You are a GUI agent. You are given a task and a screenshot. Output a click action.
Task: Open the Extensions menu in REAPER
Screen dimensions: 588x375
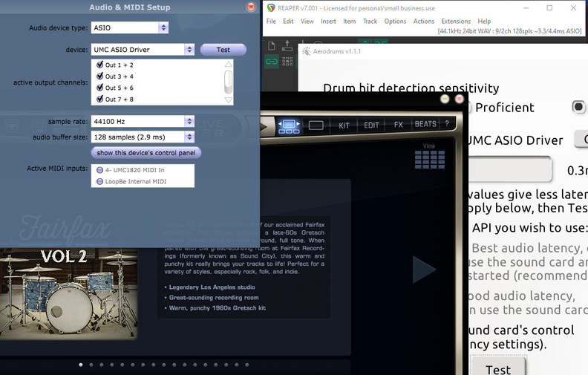click(456, 22)
